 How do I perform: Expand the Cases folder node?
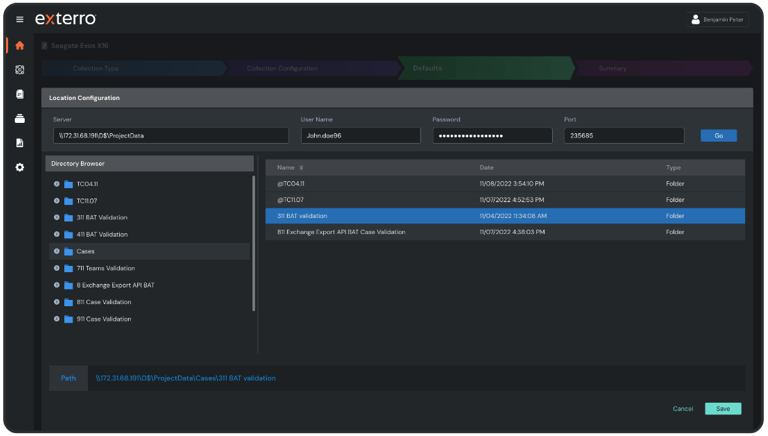[57, 251]
